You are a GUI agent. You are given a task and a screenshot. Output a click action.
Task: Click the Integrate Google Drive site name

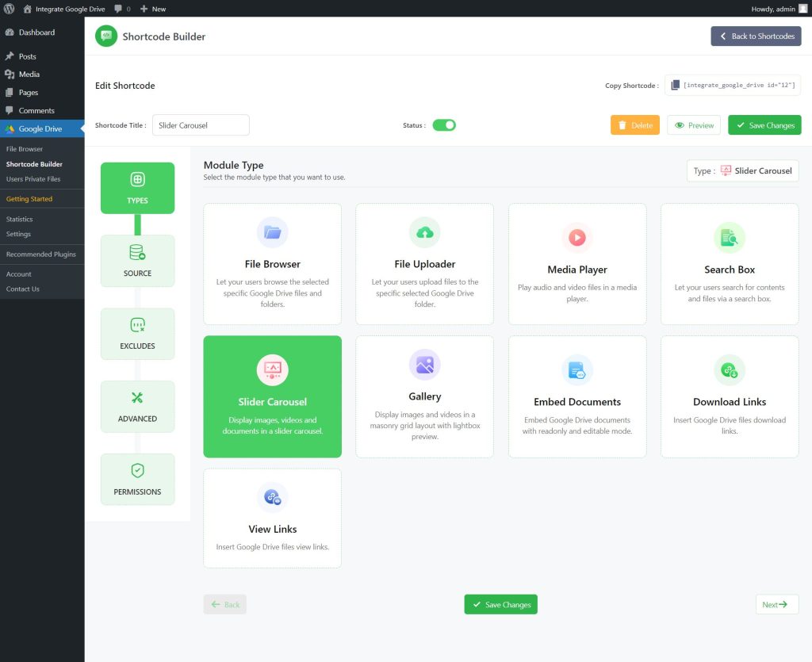coord(71,9)
